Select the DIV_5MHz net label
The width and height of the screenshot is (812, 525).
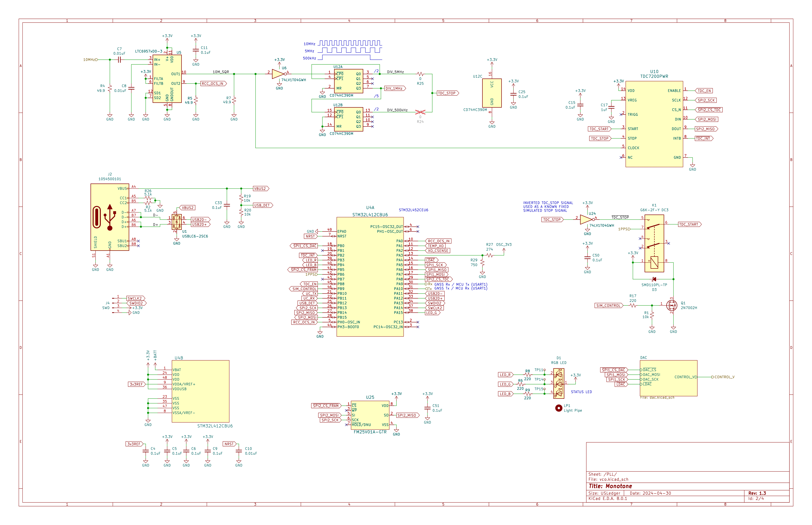coord(395,72)
